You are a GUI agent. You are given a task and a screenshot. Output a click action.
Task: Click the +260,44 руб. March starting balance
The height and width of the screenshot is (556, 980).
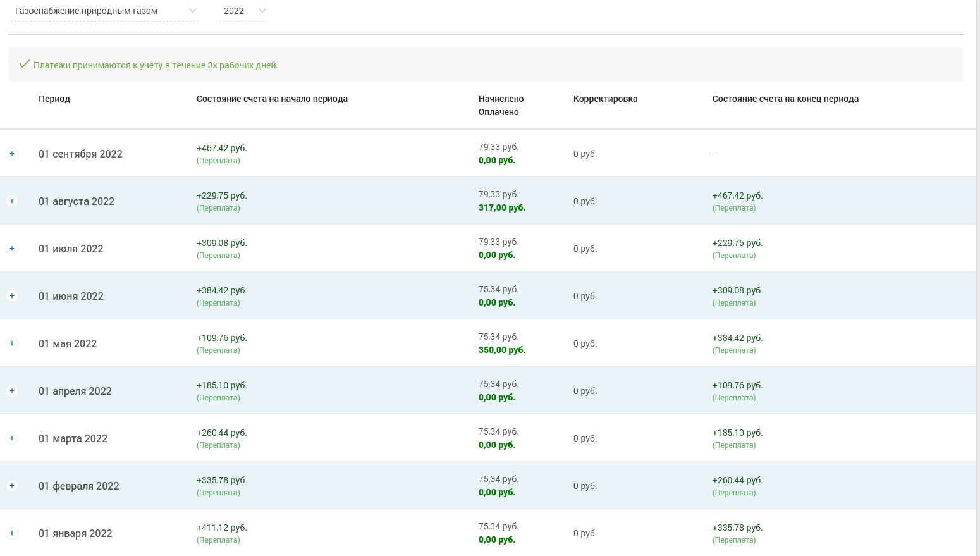coord(222,433)
